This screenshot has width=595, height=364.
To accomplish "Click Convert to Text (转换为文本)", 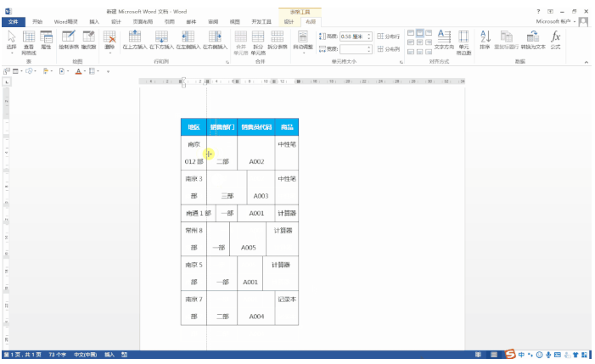I will (533, 40).
